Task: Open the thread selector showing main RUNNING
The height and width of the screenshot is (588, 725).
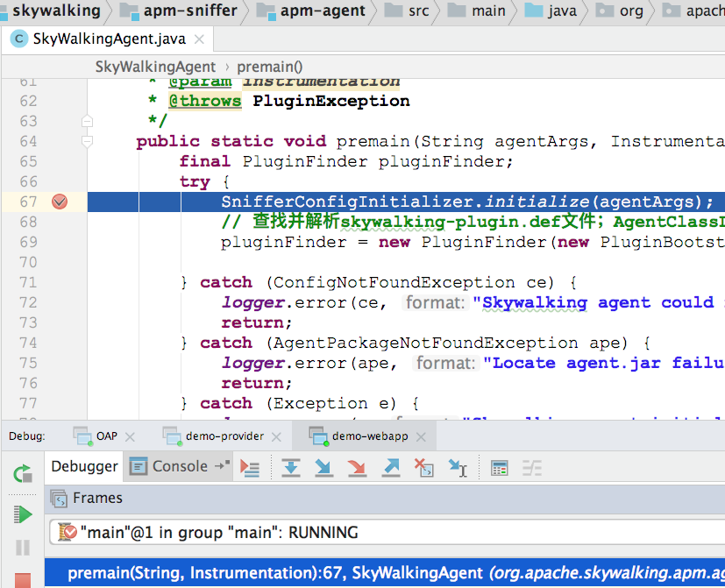Action: pos(387,533)
